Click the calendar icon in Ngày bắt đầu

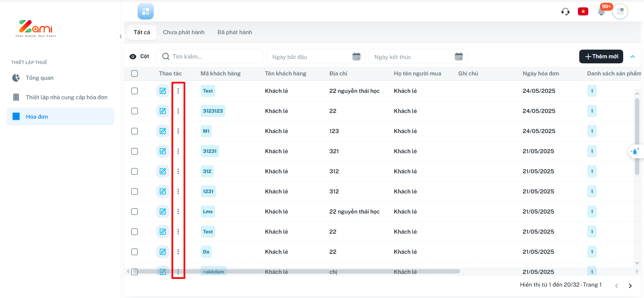coord(356,57)
